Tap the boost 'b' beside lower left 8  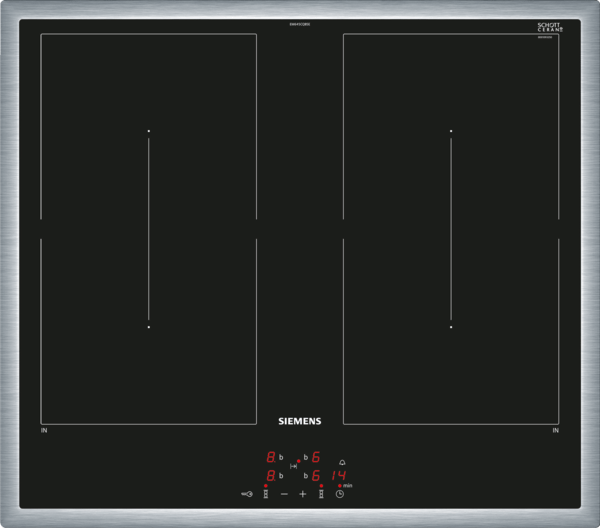[x=281, y=476]
